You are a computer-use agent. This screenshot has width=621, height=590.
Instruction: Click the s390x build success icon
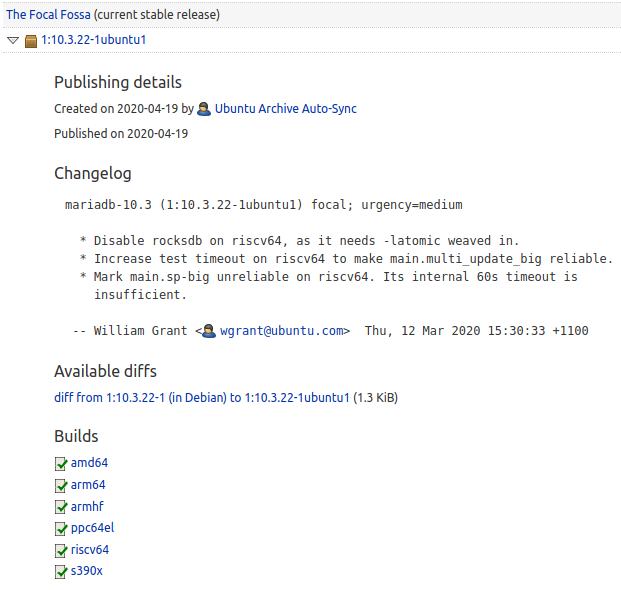click(61, 572)
